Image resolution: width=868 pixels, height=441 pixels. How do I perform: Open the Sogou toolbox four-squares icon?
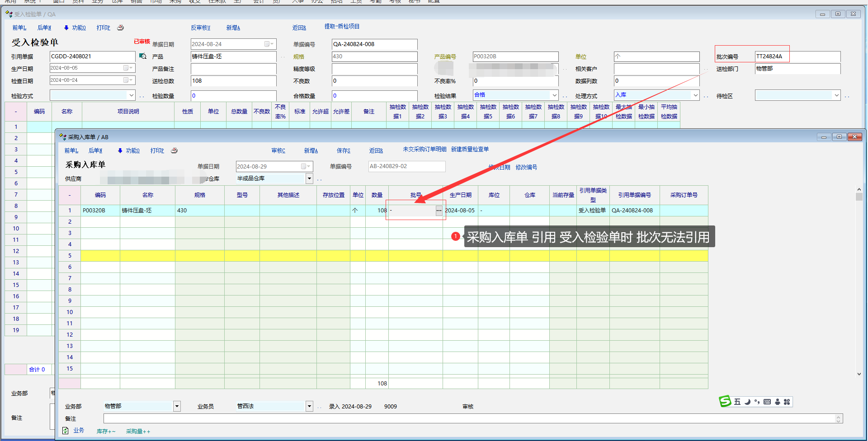tap(787, 402)
